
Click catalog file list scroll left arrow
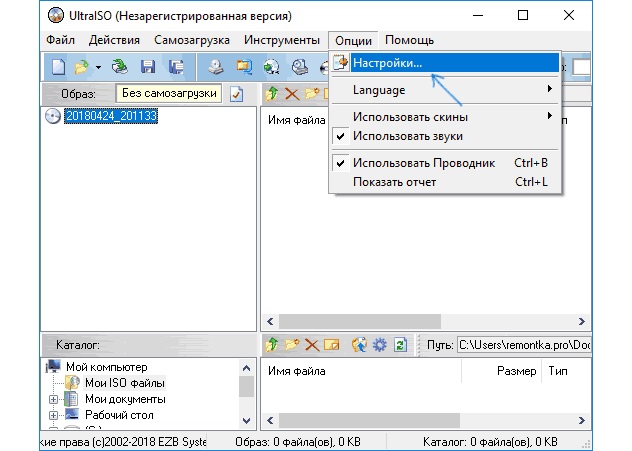(x=270, y=421)
